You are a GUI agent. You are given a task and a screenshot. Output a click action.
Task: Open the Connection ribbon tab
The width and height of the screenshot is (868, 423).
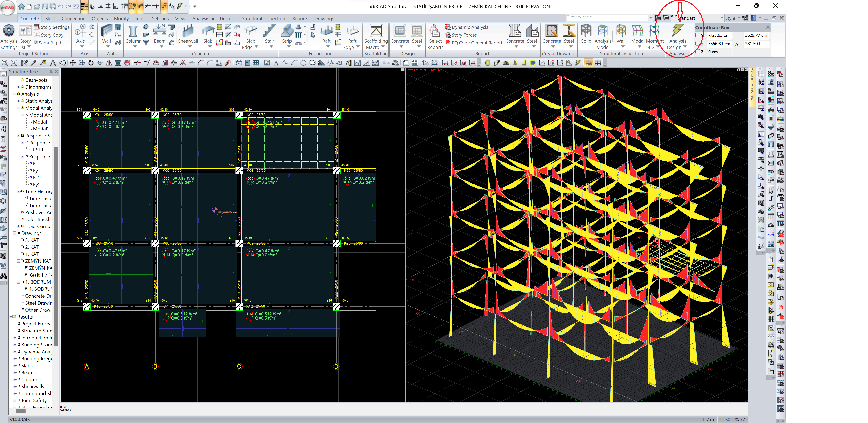coord(73,18)
